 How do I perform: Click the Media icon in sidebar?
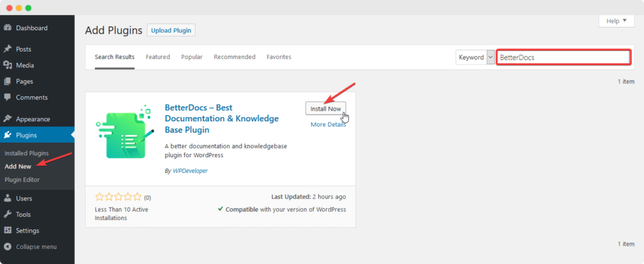[x=8, y=65]
